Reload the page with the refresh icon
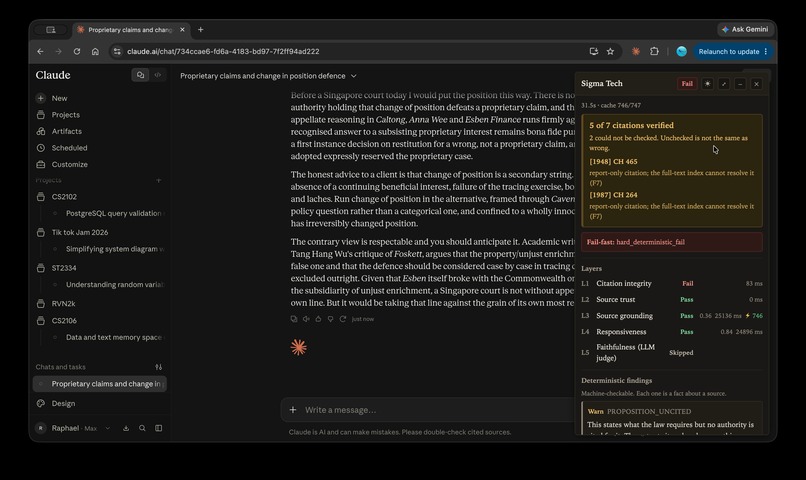This screenshot has height=480, width=806. tap(77, 51)
